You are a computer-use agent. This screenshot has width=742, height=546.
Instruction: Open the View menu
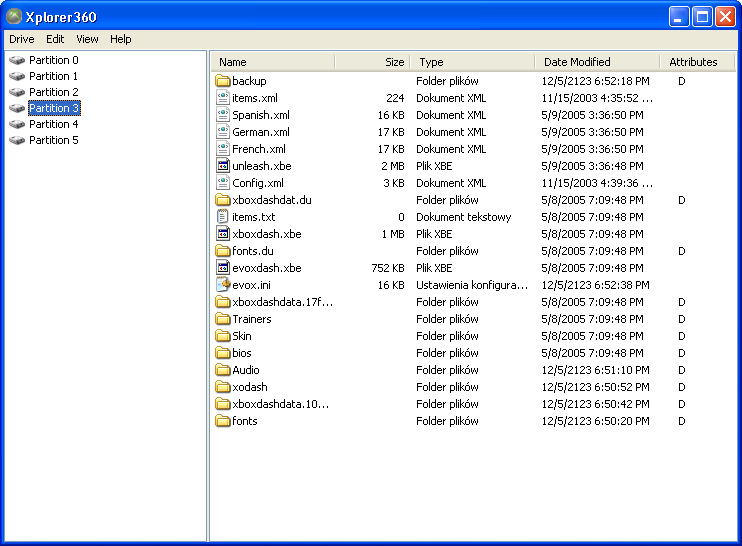[87, 39]
